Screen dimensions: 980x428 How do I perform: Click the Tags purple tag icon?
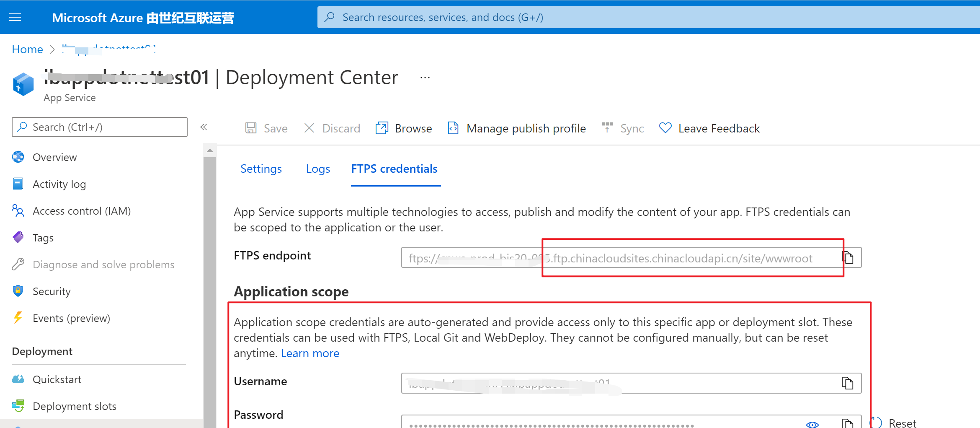click(18, 237)
